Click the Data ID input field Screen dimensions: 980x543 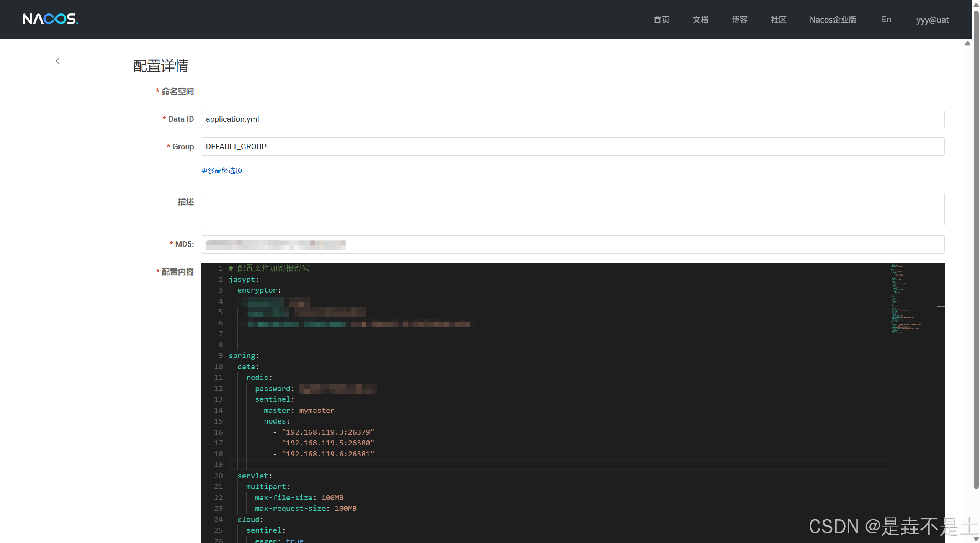(x=572, y=119)
